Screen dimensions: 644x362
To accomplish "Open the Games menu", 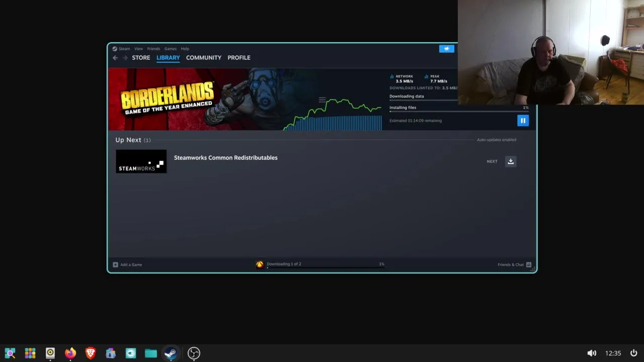I will point(170,49).
